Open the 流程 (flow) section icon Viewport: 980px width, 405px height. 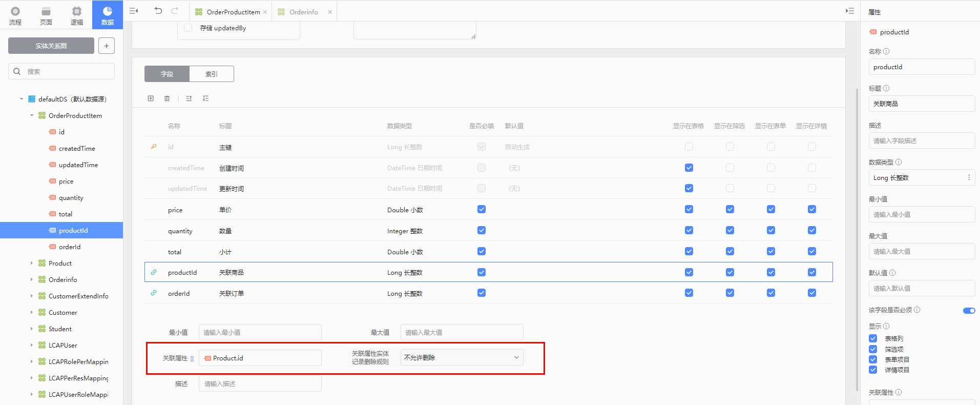[x=15, y=15]
